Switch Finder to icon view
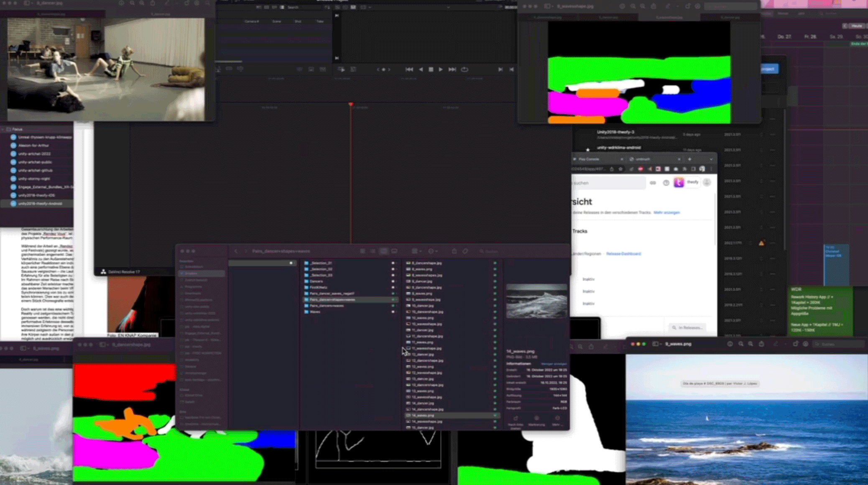 363,251
